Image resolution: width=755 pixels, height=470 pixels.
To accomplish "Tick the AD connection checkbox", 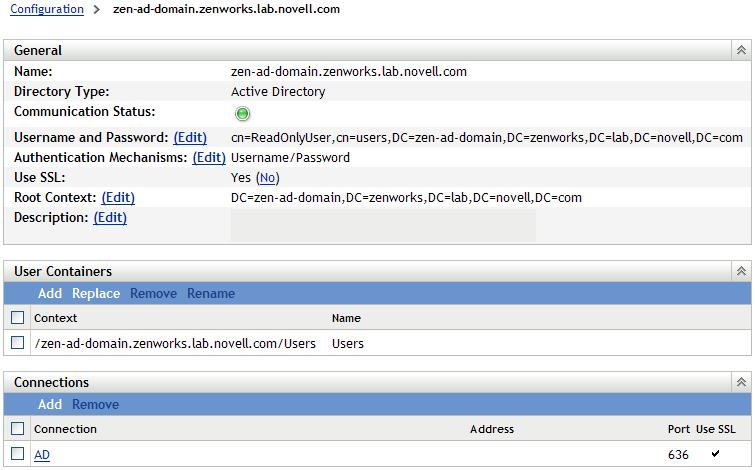I will click(x=17, y=454).
